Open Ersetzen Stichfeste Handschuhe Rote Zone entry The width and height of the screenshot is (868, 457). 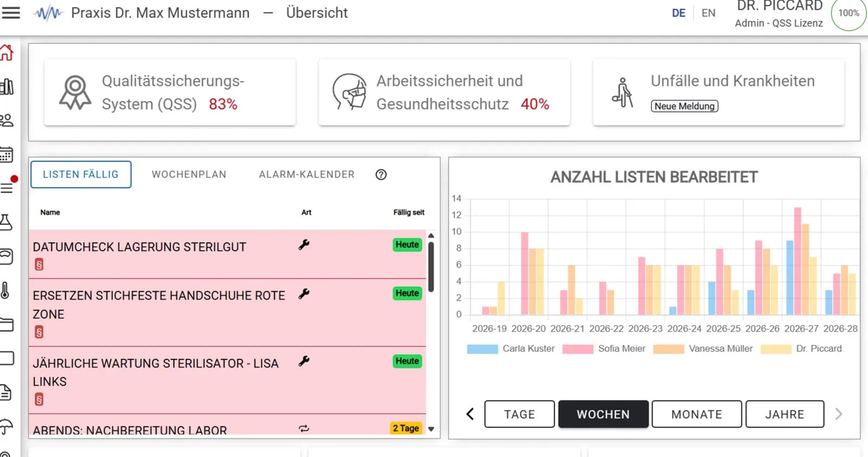[227, 313]
